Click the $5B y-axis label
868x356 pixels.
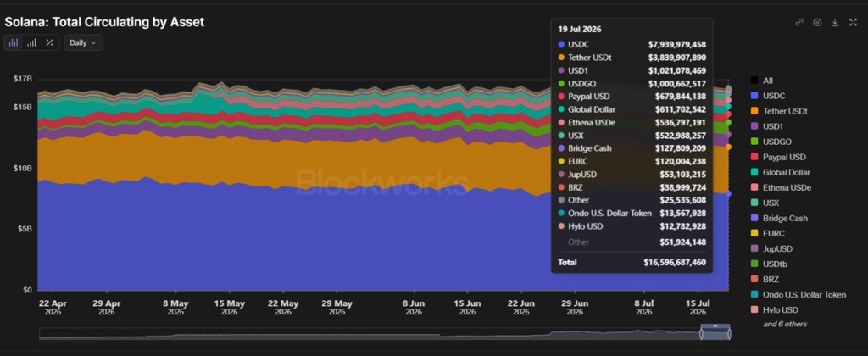(x=25, y=229)
